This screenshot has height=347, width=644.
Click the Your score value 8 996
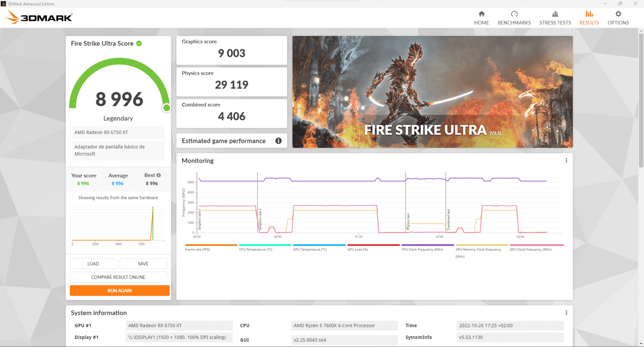point(83,183)
